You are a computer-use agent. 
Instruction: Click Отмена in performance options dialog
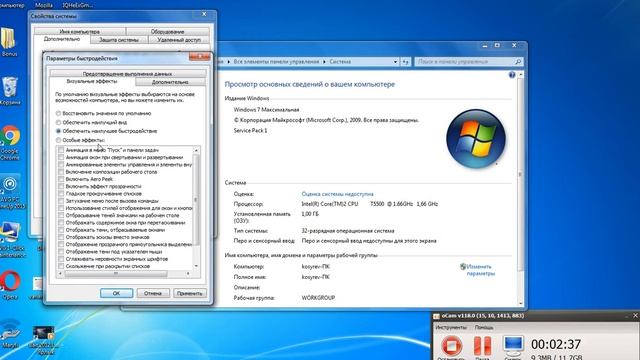tap(153, 293)
